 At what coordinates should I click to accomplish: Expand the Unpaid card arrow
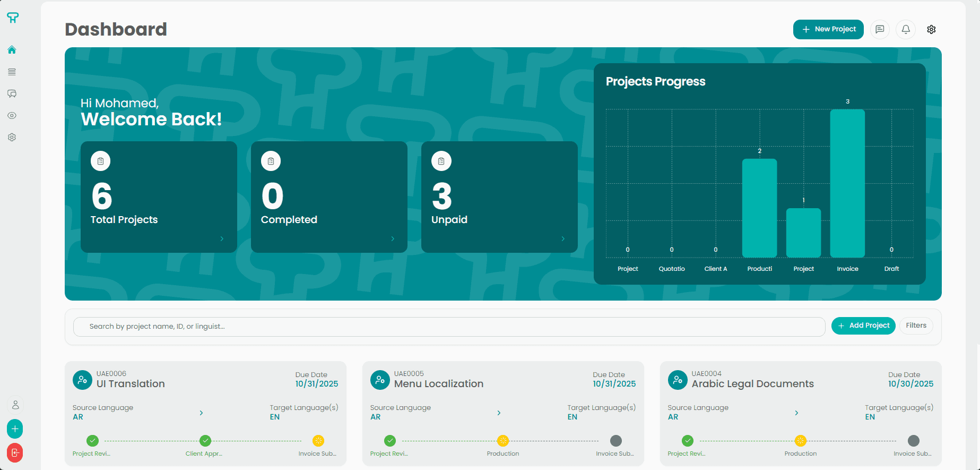[x=563, y=239]
